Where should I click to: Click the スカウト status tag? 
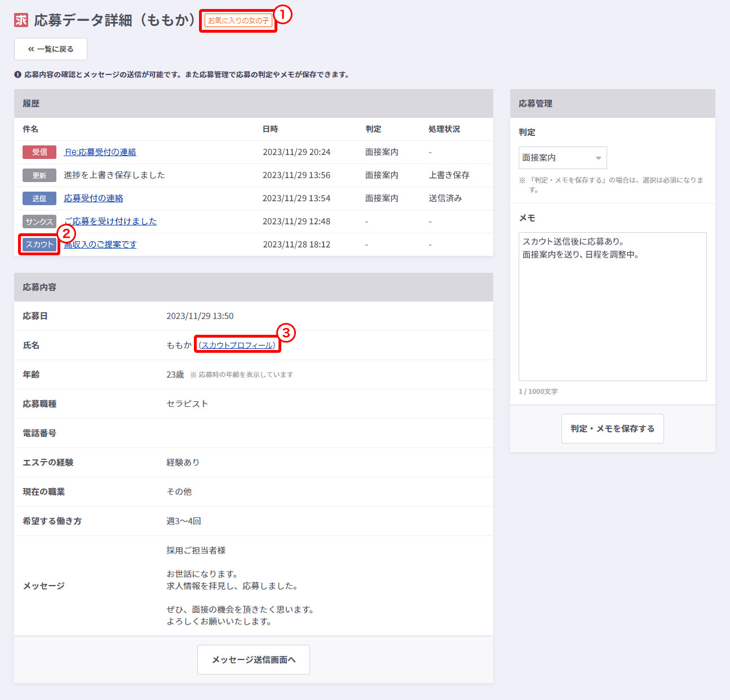coord(39,245)
